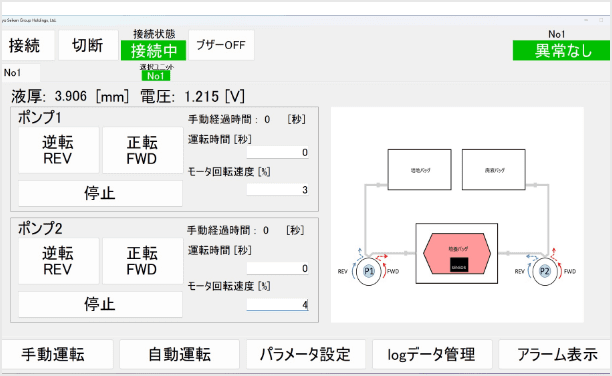Run Pump 2 in reverse (逆転 REV)
This screenshot has height=376, width=612.
(x=59, y=261)
